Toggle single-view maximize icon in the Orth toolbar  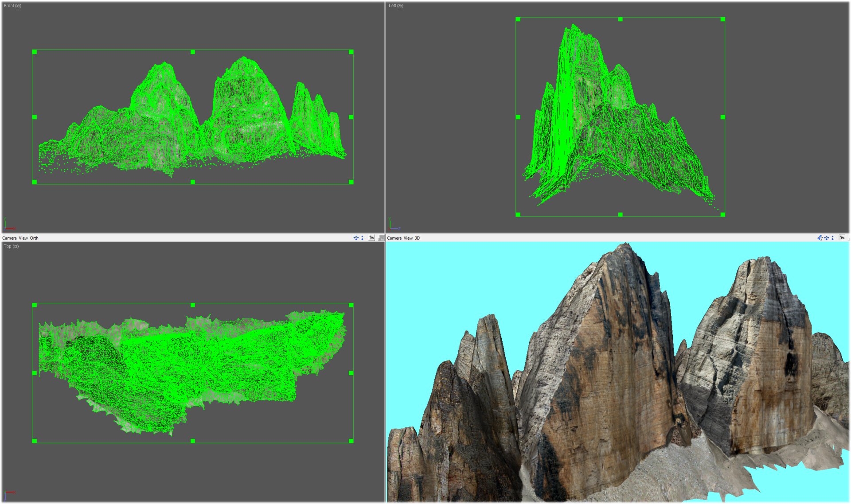point(380,238)
